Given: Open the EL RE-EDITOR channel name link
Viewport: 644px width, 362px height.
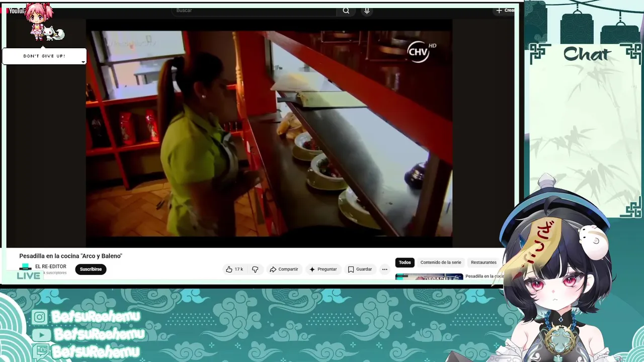Looking at the screenshot, I should point(51,266).
